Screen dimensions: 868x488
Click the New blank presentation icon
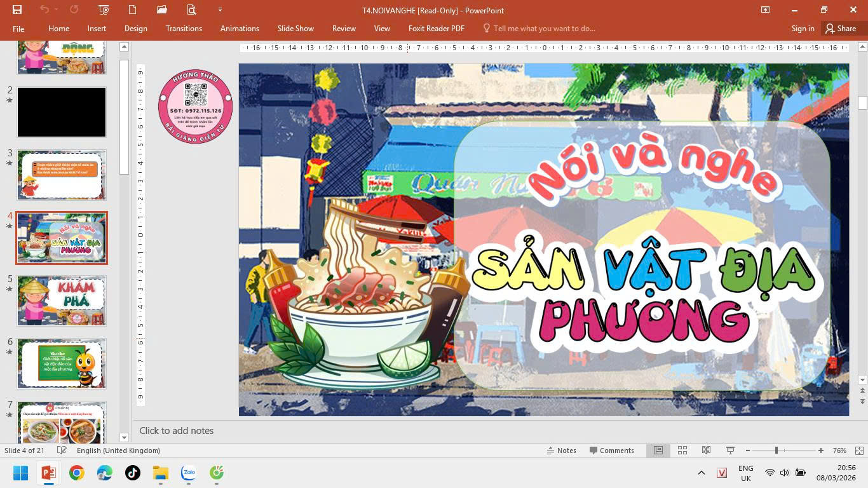click(x=132, y=10)
